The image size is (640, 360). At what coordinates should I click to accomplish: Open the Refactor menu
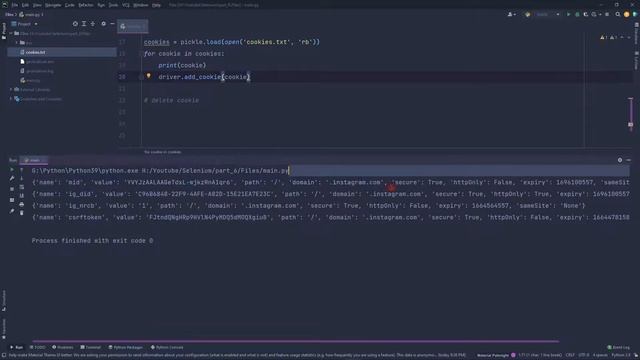pos(86,5)
